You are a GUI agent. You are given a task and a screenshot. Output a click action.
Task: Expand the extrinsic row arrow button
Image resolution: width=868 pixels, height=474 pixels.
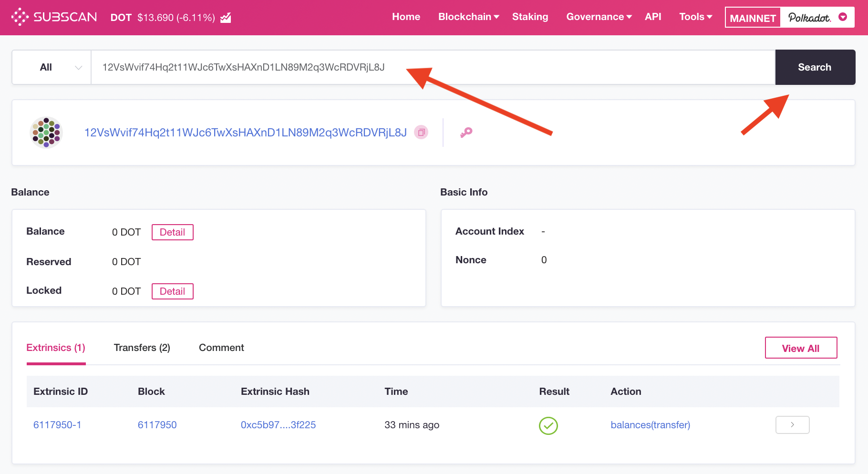point(792,424)
